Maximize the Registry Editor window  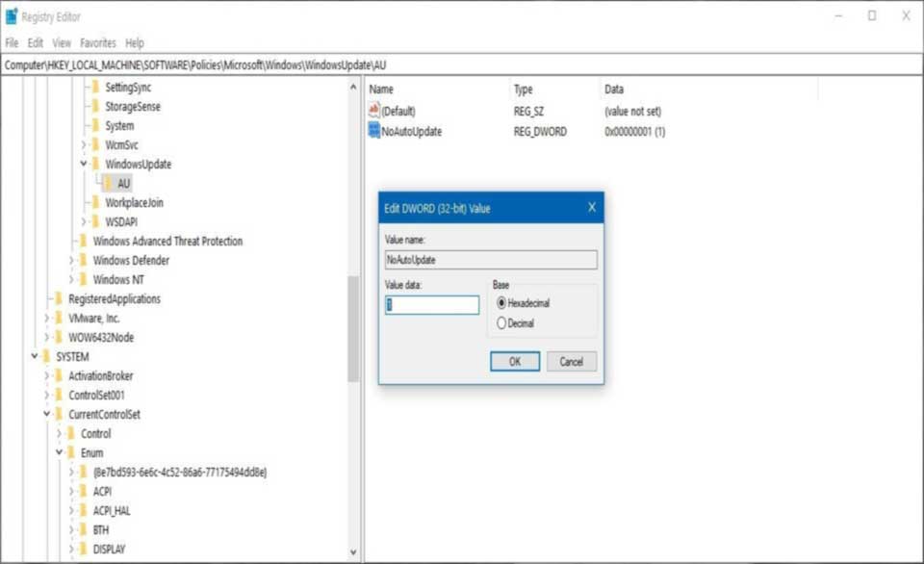point(872,16)
